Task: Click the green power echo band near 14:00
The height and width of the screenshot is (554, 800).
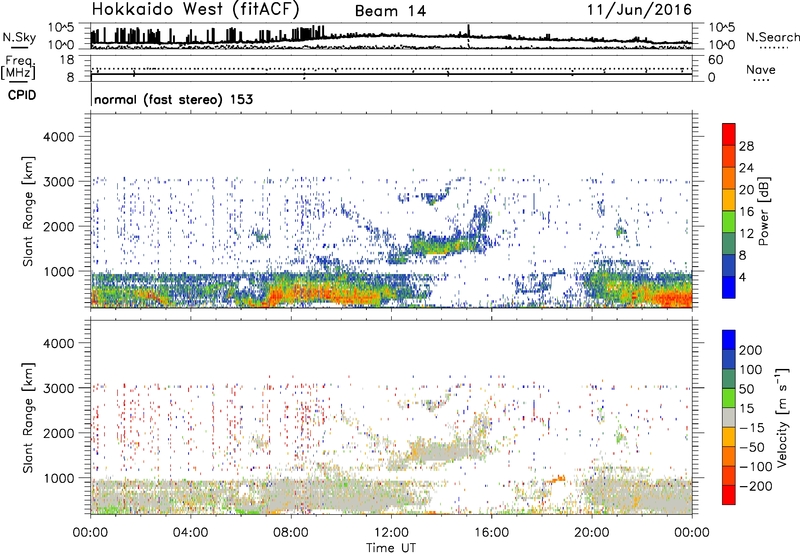Action: [443, 247]
